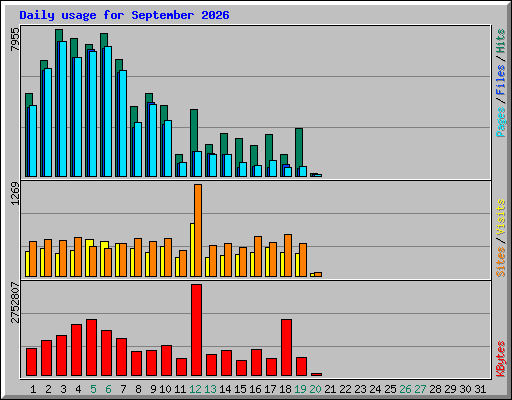Click the orange Sites bar for day 16

[258, 256]
